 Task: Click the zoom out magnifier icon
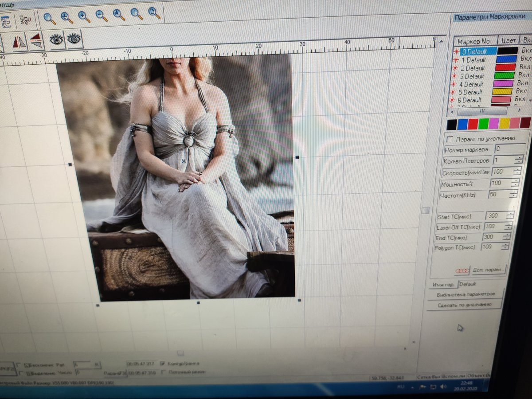(102, 16)
